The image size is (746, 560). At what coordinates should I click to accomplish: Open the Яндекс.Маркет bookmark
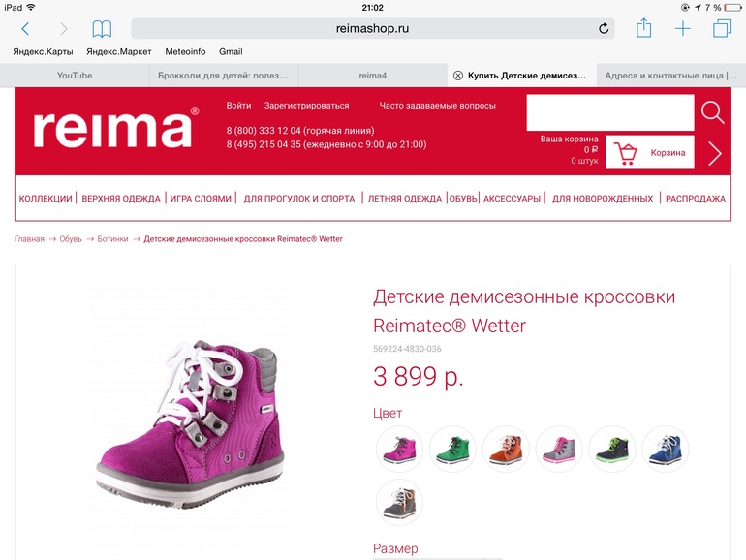point(119,51)
